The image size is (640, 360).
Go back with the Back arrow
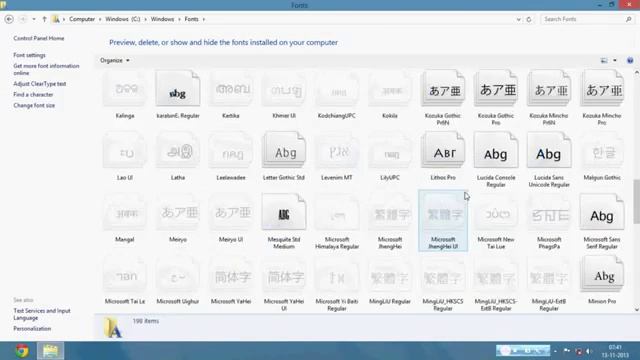click(x=9, y=19)
